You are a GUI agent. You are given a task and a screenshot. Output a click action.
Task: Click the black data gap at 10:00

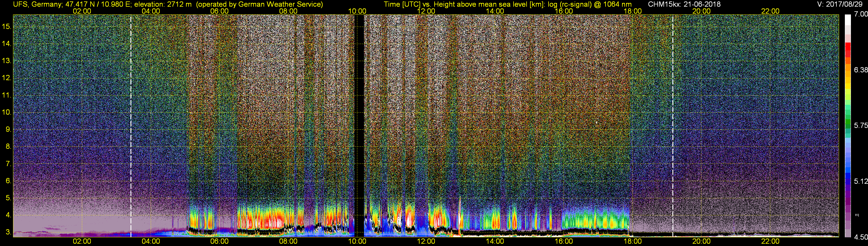pos(360,126)
